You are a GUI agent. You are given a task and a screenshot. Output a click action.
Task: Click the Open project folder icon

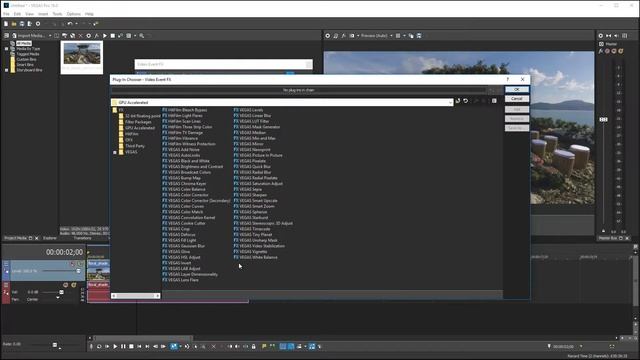[14, 24]
